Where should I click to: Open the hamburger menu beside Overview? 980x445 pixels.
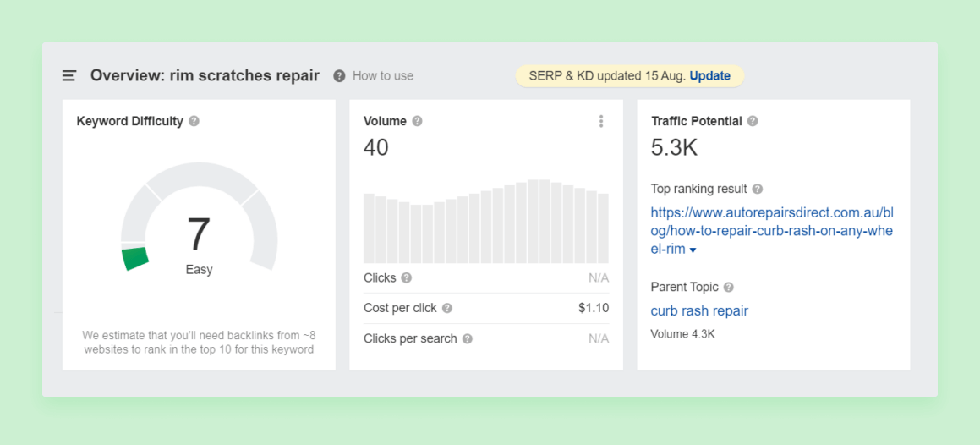68,75
